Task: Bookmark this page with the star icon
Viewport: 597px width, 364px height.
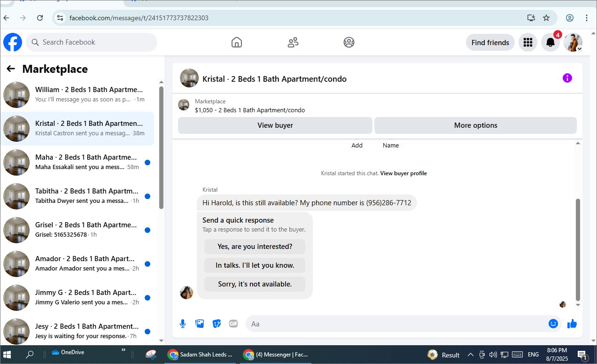Action: coord(546,18)
